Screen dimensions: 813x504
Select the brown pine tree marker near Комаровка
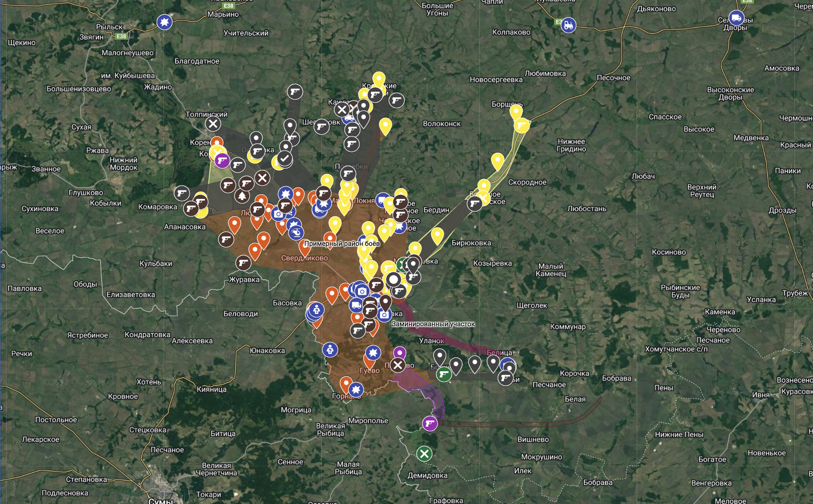[242, 197]
